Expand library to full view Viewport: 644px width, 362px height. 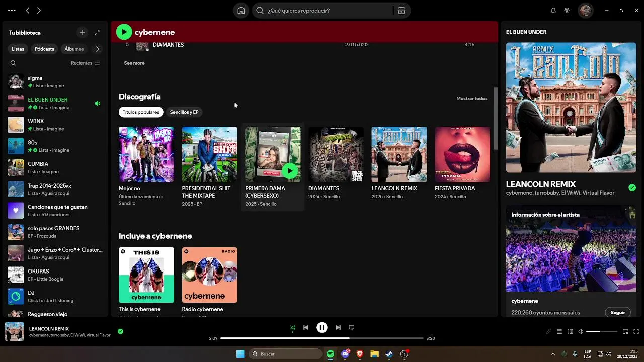[x=97, y=33]
